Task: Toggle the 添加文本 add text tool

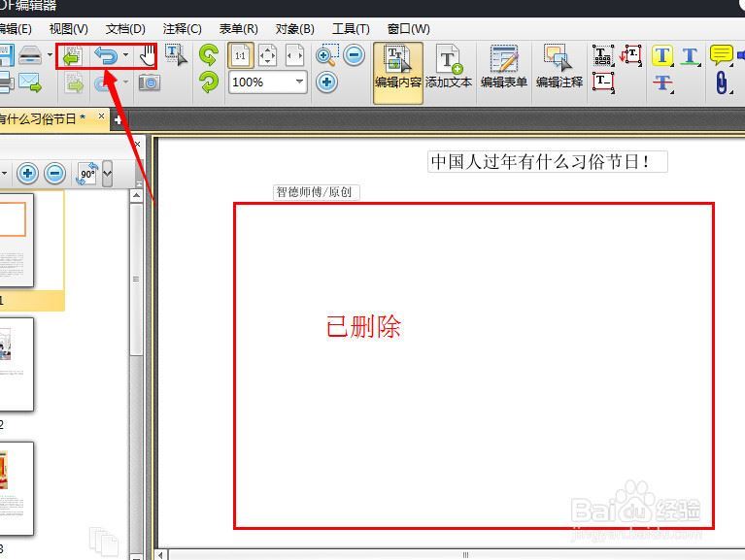Action: click(x=449, y=67)
